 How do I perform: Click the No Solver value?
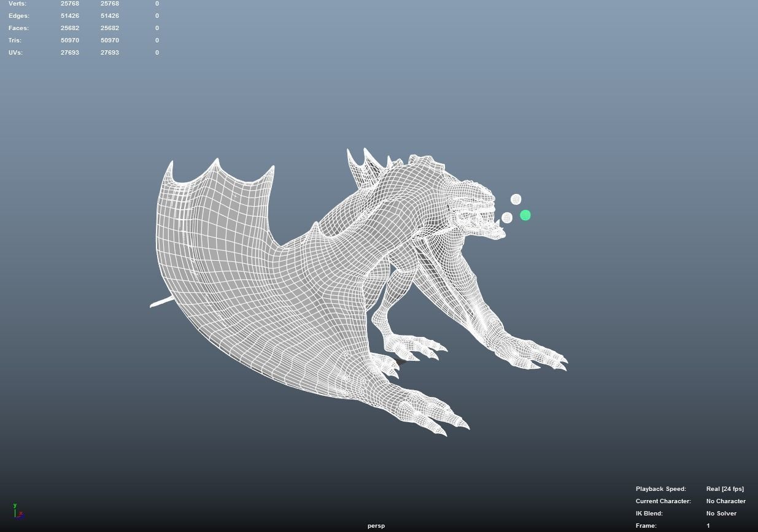[x=721, y=514]
